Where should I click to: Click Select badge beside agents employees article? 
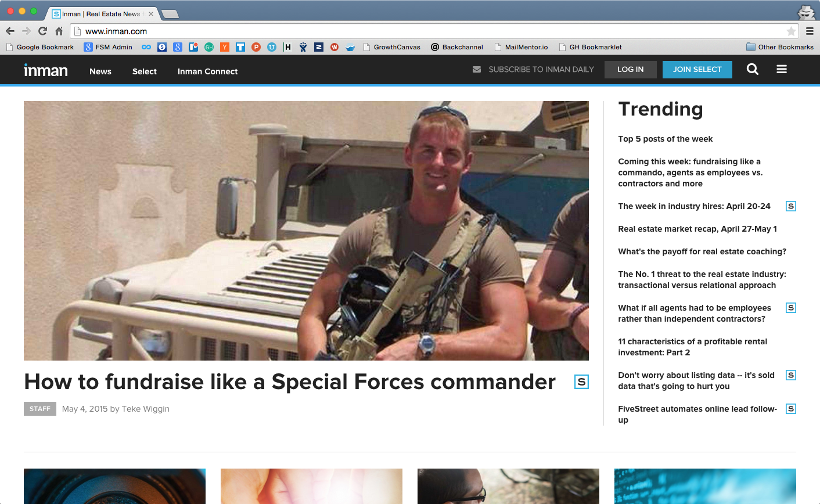coord(791,308)
